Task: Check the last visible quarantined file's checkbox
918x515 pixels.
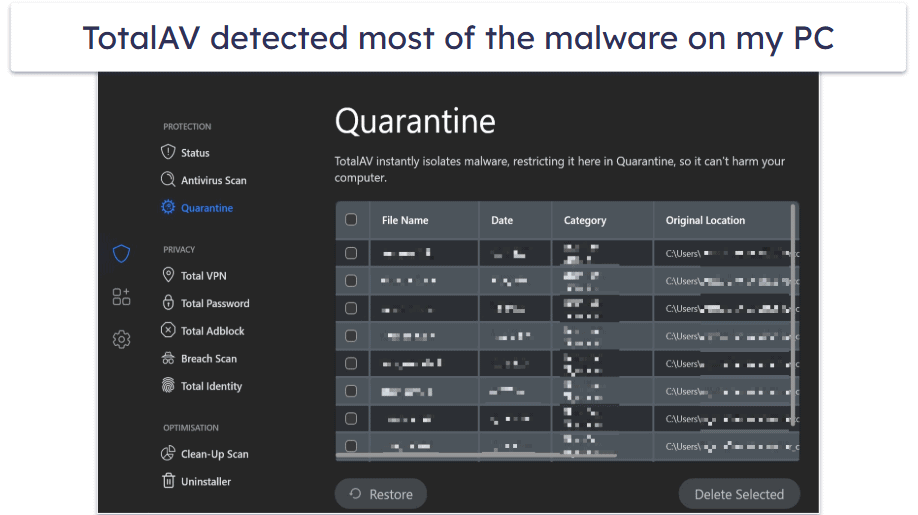Action: (x=351, y=446)
